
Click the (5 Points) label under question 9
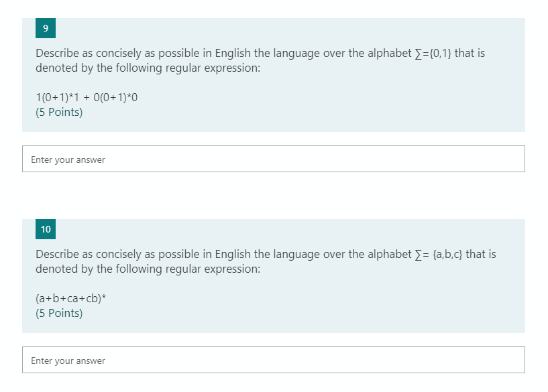coord(58,112)
